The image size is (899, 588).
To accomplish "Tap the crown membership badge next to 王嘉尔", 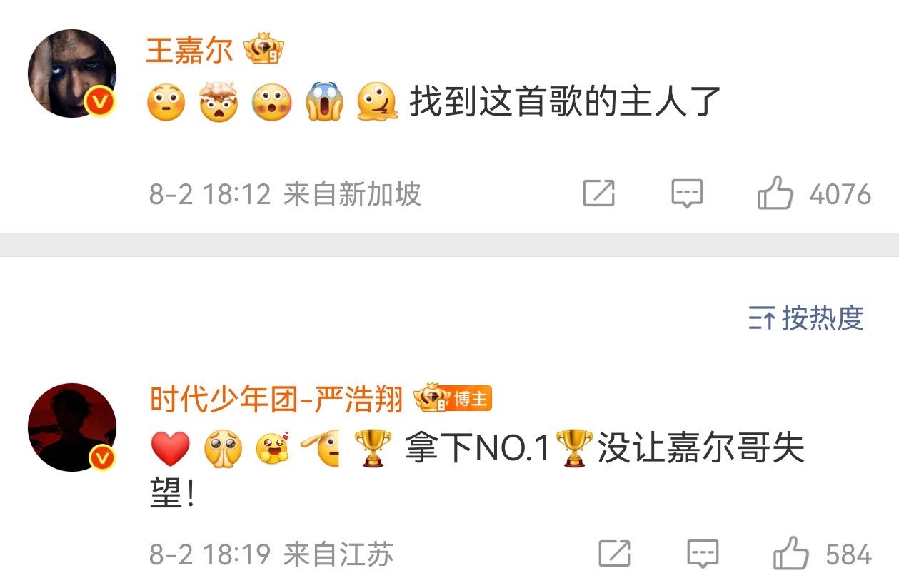I will point(263,50).
